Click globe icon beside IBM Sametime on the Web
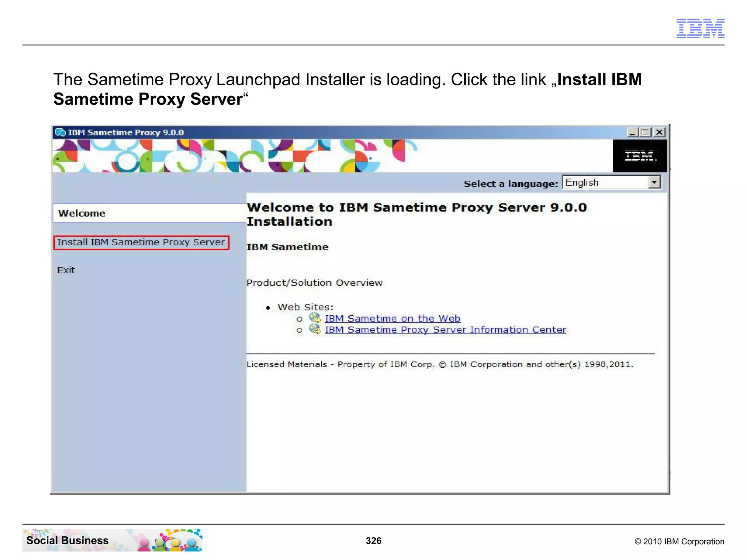 point(315,318)
